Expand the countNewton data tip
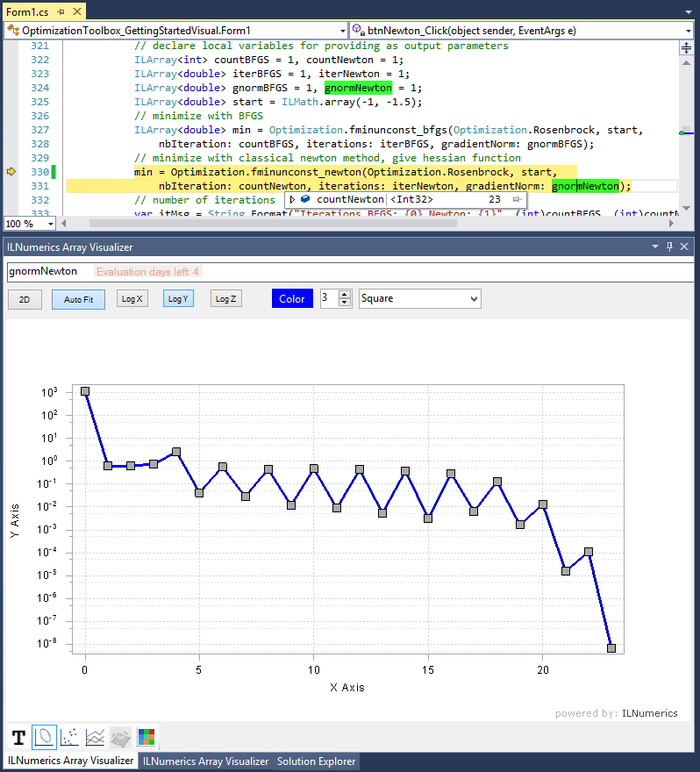Image resolution: width=700 pixels, height=772 pixels. (292, 199)
